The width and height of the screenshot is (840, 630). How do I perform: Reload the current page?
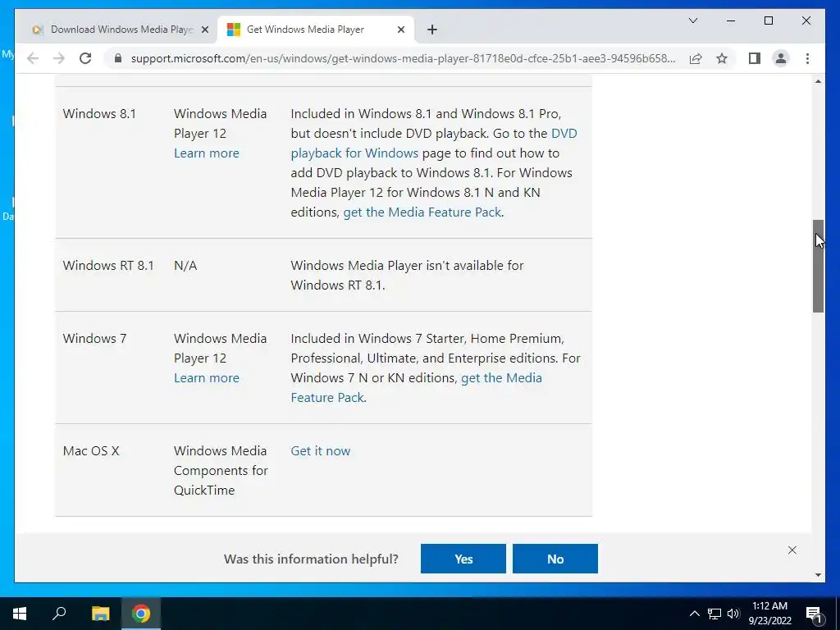tap(85, 58)
